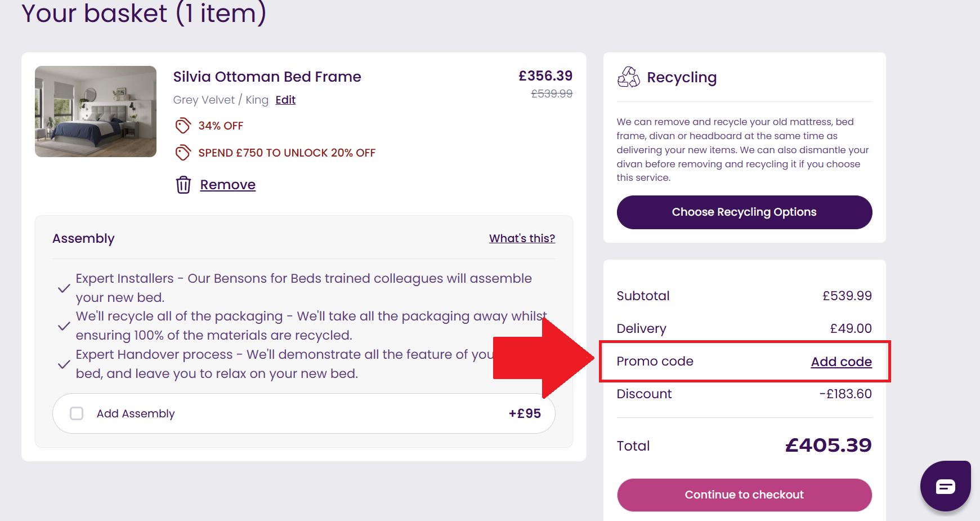Viewport: 980px width, 521px height.
Task: Click the 34% OFF price tag icon
Action: [183, 126]
